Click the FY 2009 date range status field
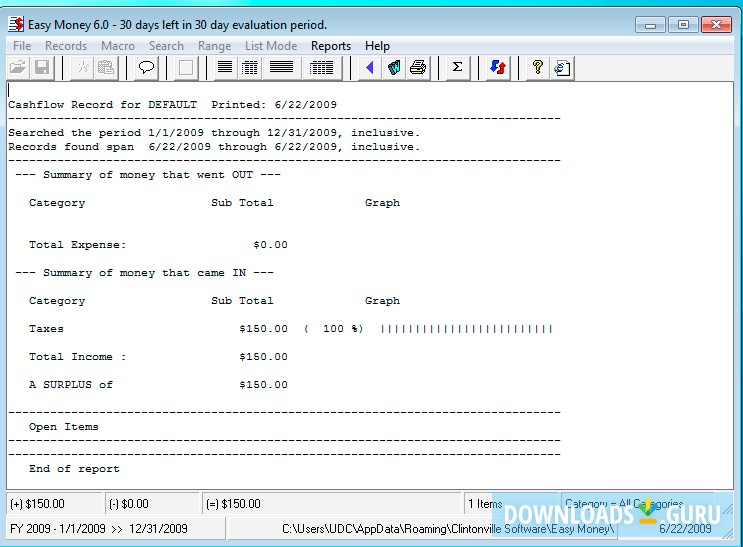 pyautogui.click(x=116, y=529)
